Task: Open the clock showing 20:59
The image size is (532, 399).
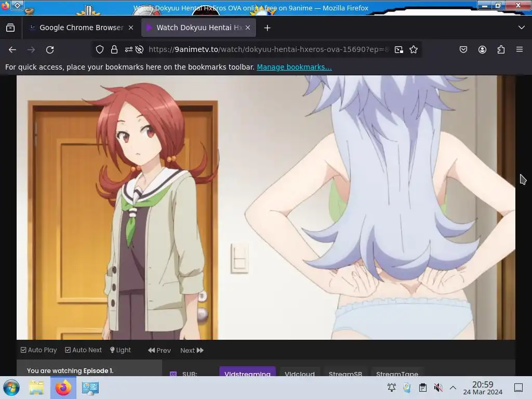Action: click(x=483, y=388)
